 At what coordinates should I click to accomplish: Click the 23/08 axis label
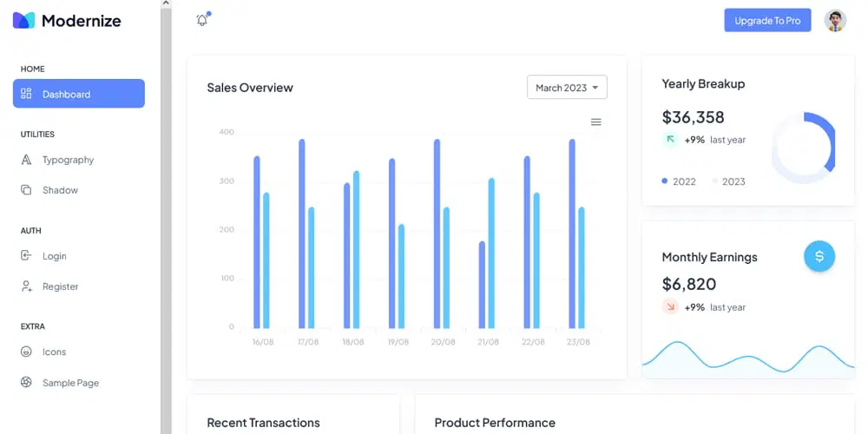point(578,342)
